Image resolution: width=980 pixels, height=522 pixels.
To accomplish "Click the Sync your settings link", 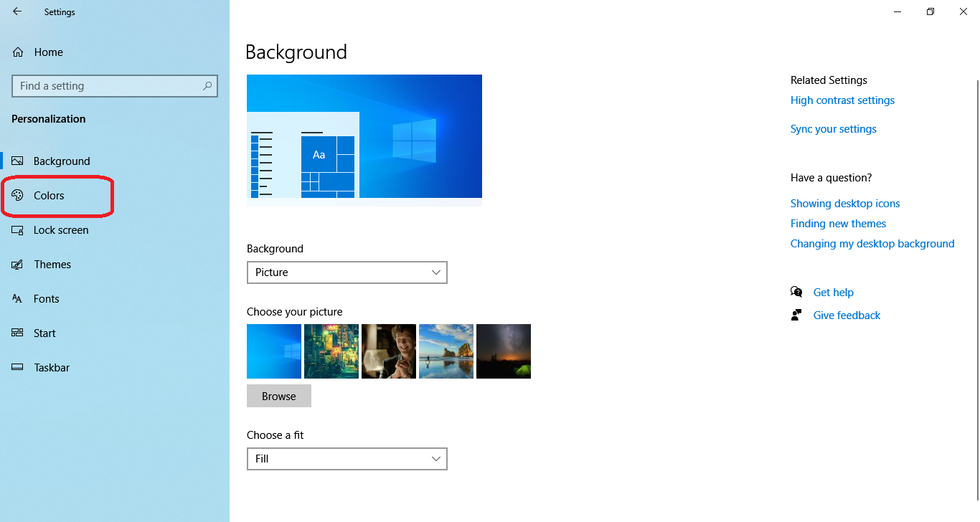I will (833, 129).
